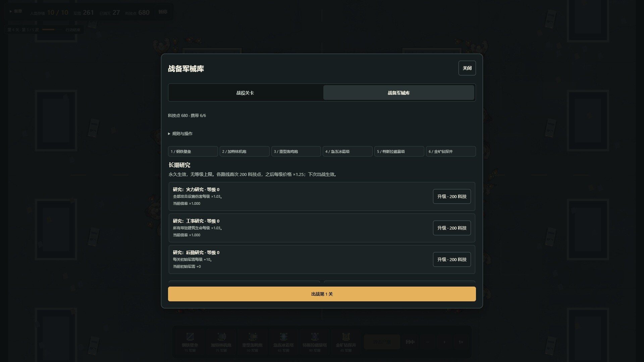Image resolution: width=644 pixels, height=362 pixels.
Task: Click the dimmed orange button beside 回中
Action: (382, 342)
